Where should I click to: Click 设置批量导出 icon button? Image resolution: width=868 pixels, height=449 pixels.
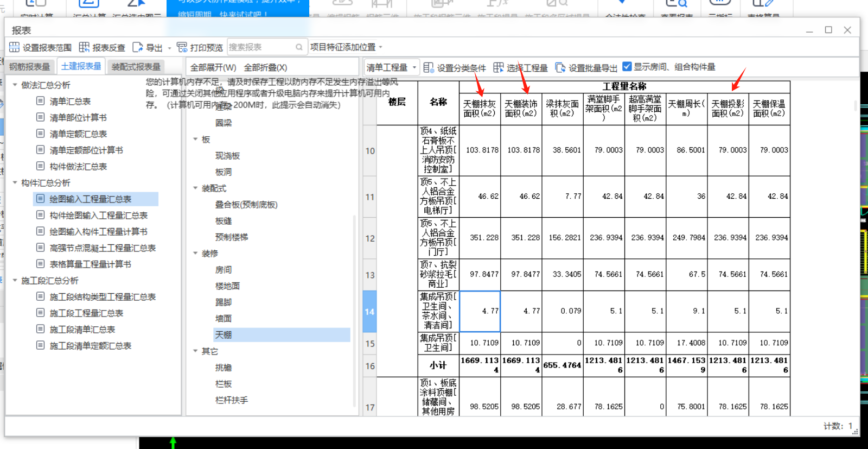pyautogui.click(x=560, y=67)
